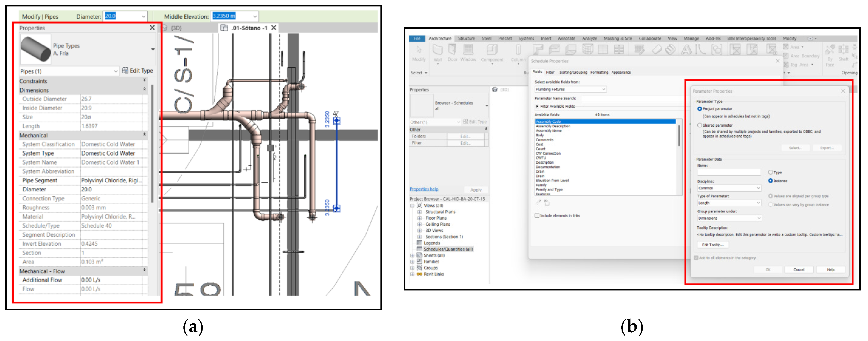Click the Edit Type icon in pipe properties
This screenshot has width=868, height=341.
coord(125,70)
